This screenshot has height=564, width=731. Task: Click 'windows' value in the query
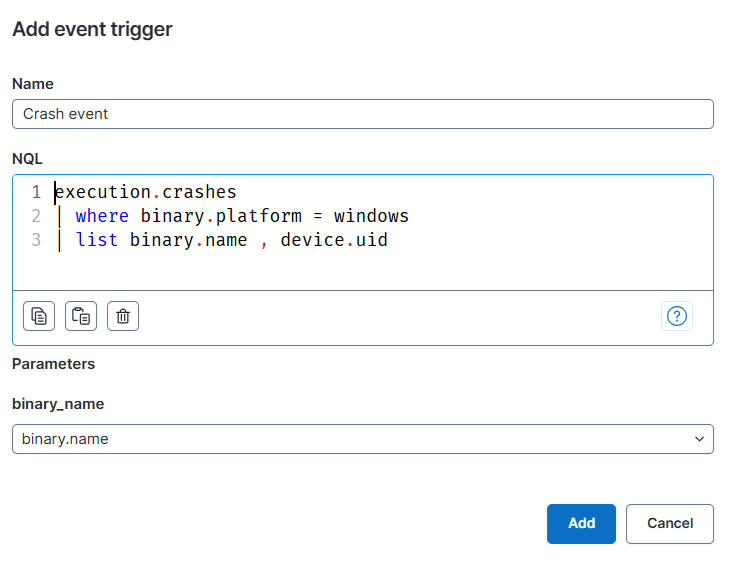pos(371,216)
